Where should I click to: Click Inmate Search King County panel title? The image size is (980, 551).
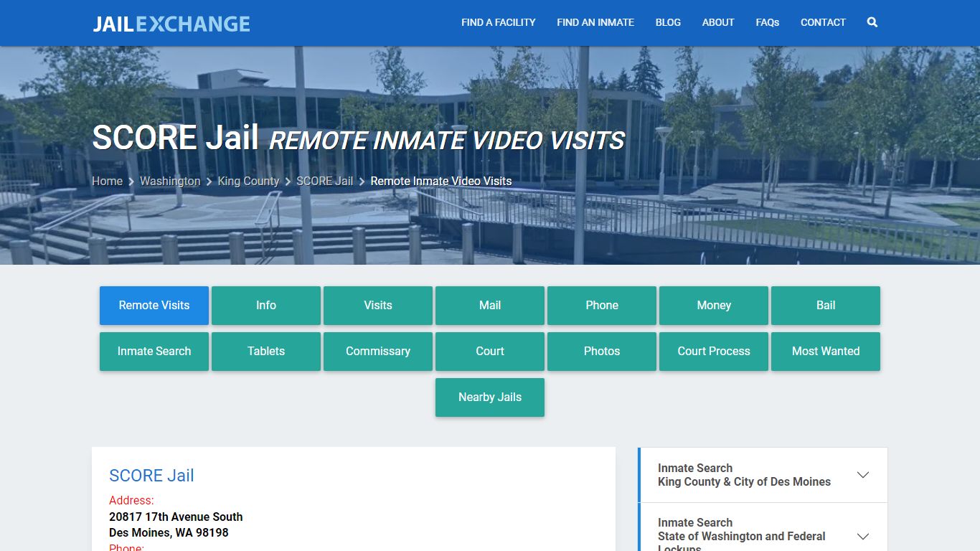[x=744, y=475]
